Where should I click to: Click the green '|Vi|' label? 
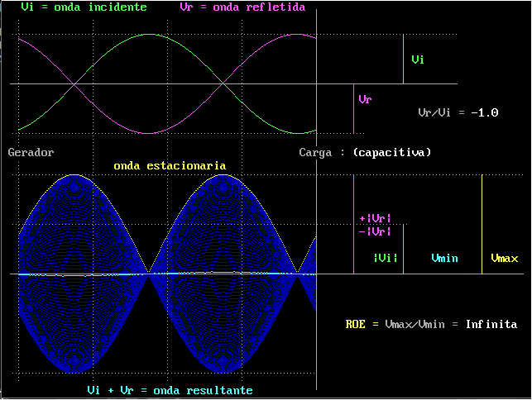click(386, 258)
